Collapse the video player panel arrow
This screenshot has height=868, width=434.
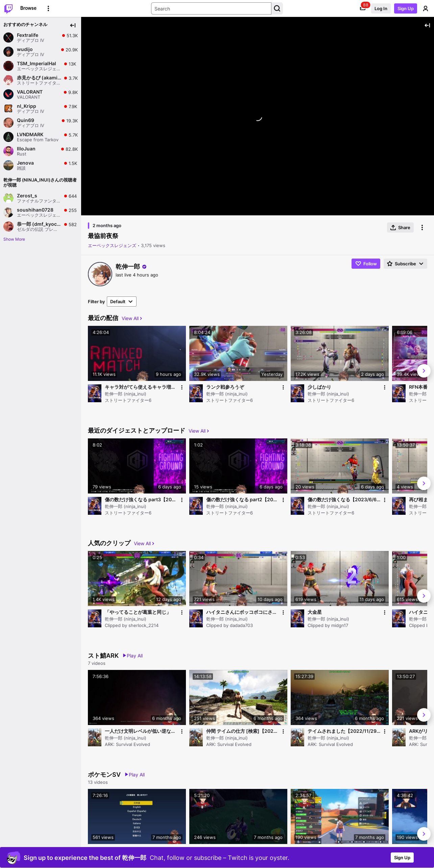(x=427, y=25)
